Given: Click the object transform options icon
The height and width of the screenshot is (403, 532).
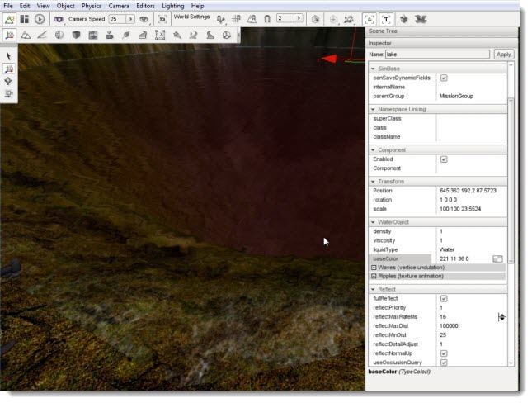Looking at the screenshot, I should tap(349, 19).
